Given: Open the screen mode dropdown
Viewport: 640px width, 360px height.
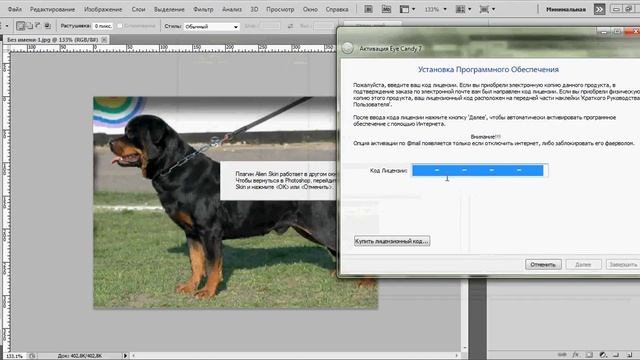Looking at the screenshot, I should 487,9.
